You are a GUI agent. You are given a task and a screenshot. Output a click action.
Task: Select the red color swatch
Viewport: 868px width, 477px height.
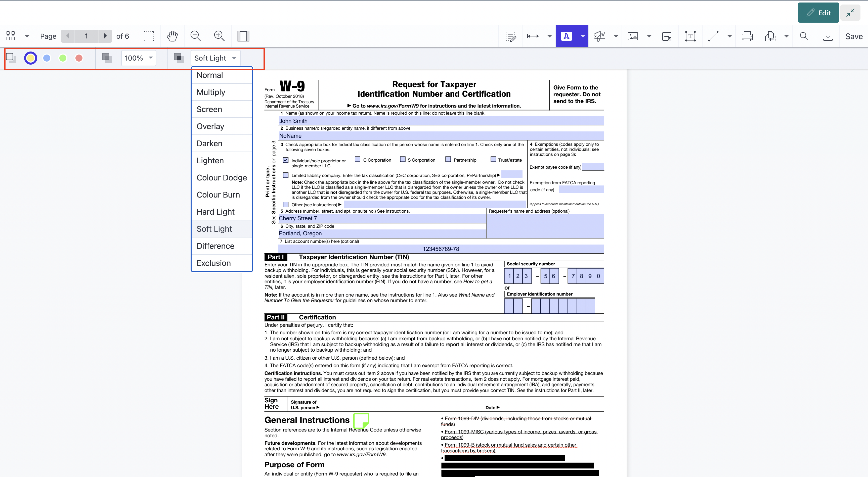tap(79, 58)
